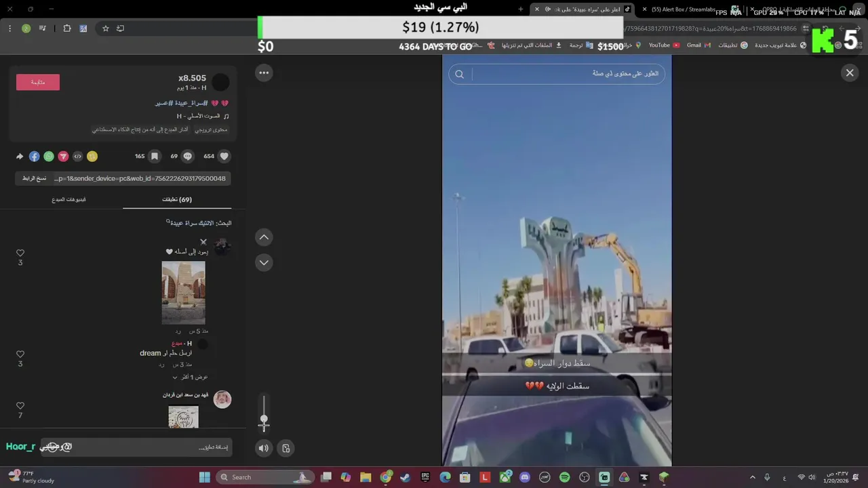Click the taskbar Search box
The image size is (868, 488).
point(264,477)
